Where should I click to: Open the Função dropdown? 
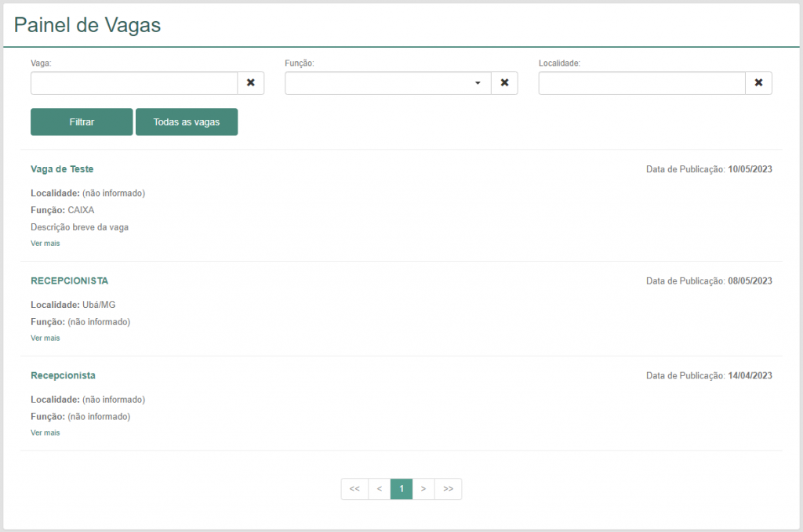click(388, 83)
